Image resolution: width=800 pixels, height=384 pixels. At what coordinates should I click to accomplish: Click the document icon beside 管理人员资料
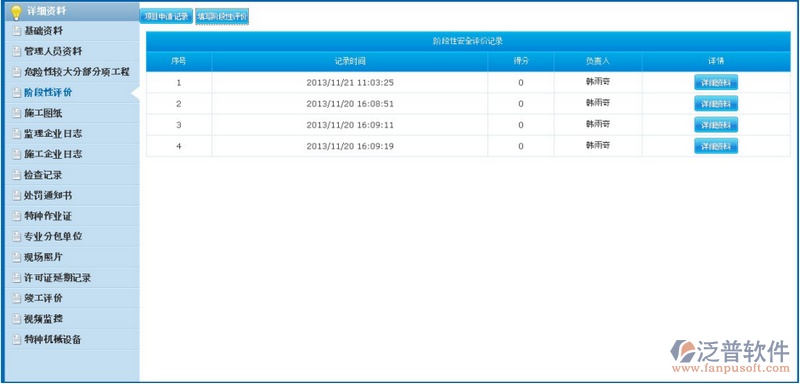[17, 52]
